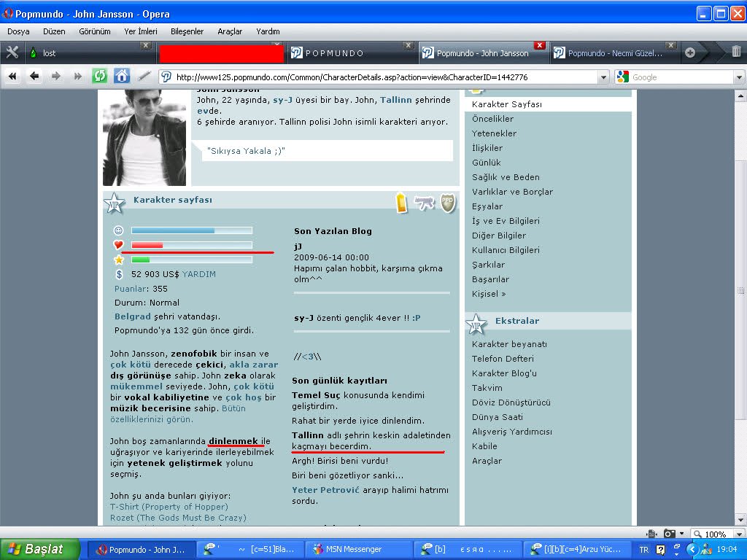Image resolution: width=747 pixels, height=560 pixels.
Task: Open the Dosya menu
Action: coord(18,31)
